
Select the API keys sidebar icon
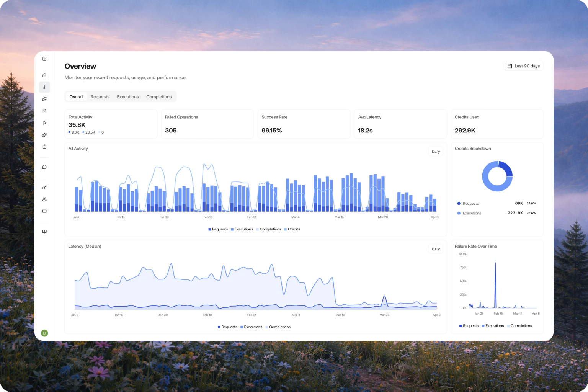tap(44, 187)
